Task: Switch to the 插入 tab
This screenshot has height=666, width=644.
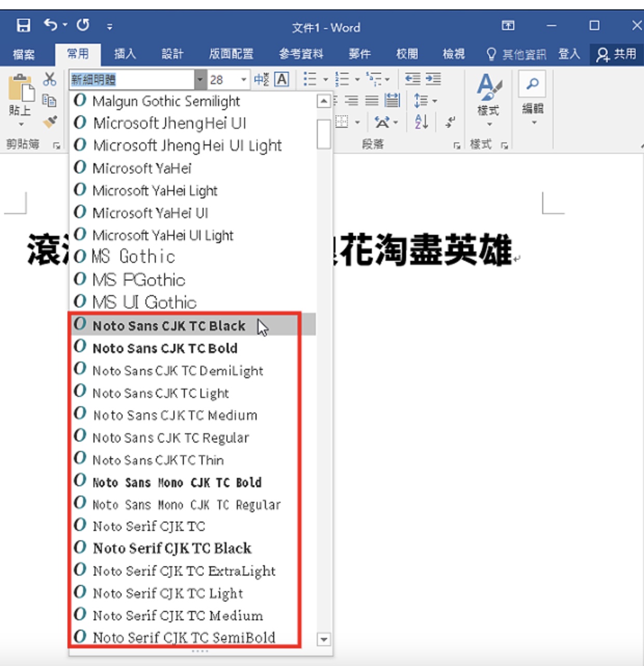Action: coord(125,54)
